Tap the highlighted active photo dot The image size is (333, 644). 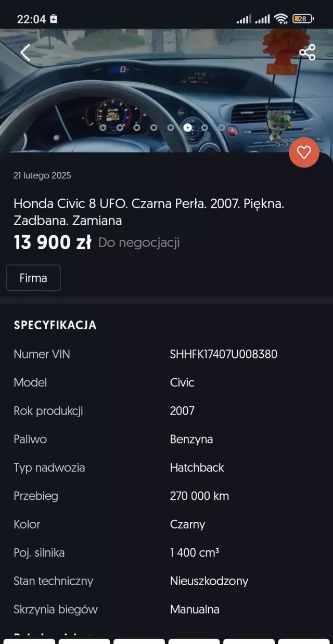point(187,127)
